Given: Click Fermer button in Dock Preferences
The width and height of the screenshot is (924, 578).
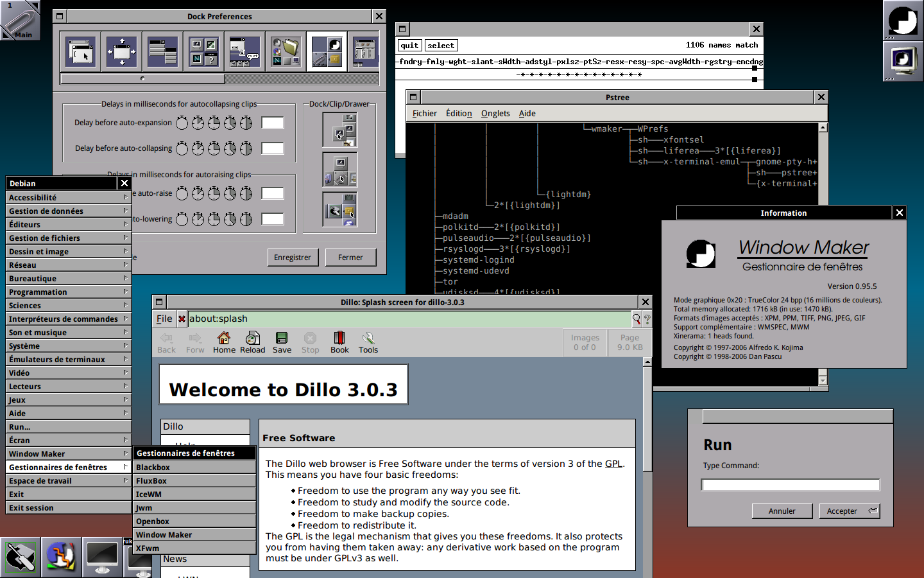Looking at the screenshot, I should [x=350, y=258].
